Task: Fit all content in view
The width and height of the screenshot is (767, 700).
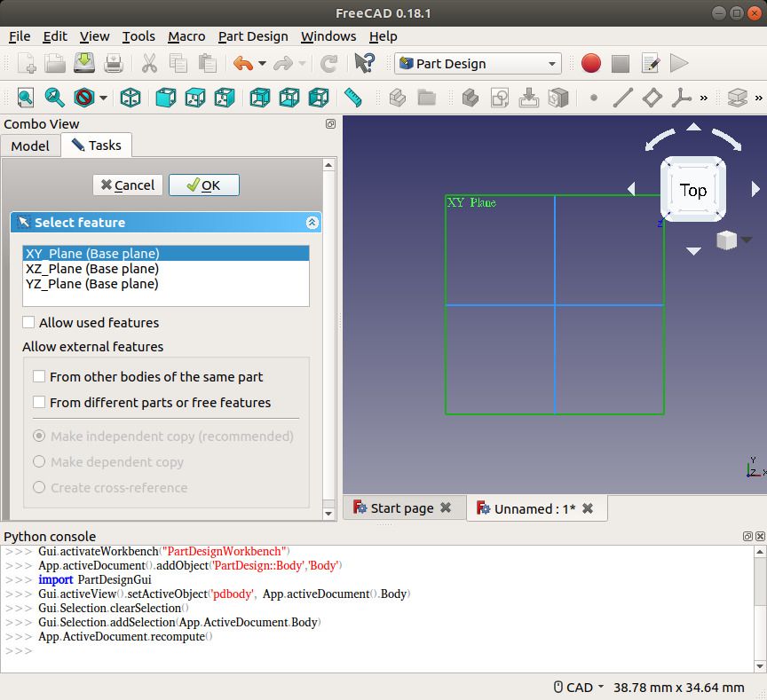Action: tap(26, 98)
